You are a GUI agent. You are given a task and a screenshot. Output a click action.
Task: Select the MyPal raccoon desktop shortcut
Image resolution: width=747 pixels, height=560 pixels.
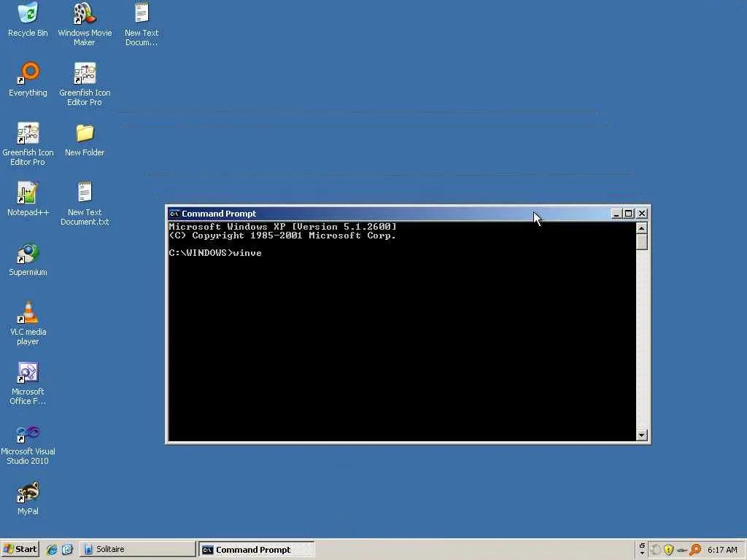click(28, 499)
